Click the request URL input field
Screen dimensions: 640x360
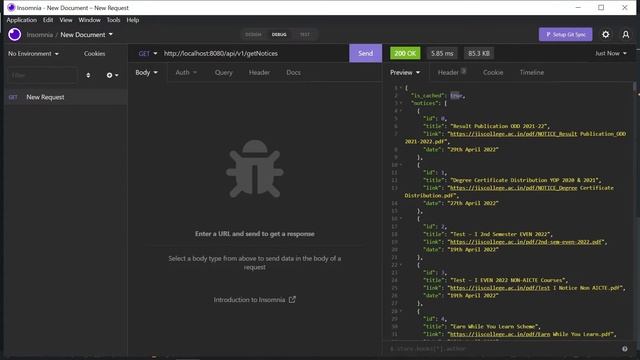coord(255,53)
